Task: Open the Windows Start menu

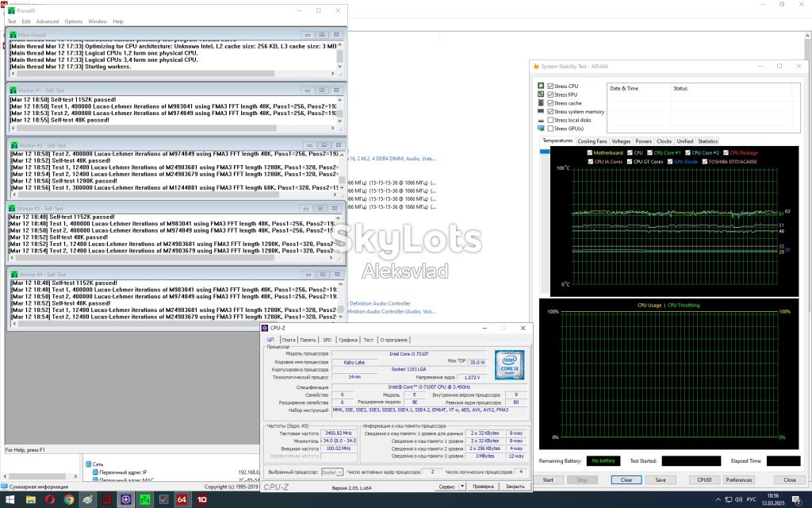Action: click(x=10, y=500)
